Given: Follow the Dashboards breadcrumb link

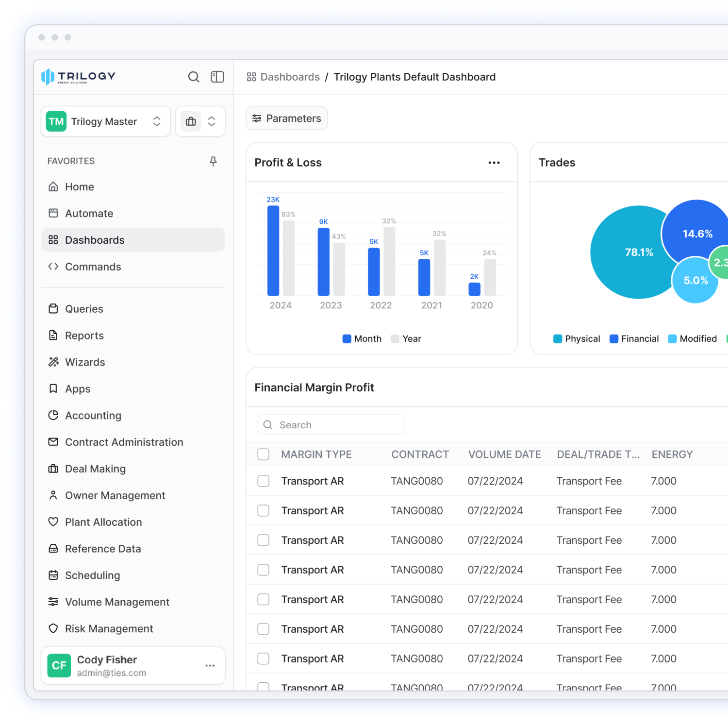Looking at the screenshot, I should point(290,77).
